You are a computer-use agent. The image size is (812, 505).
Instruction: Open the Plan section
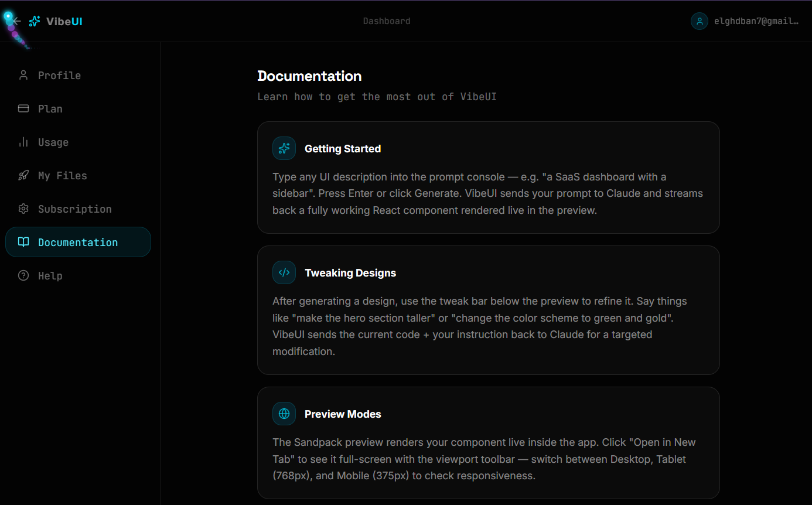(x=78, y=108)
